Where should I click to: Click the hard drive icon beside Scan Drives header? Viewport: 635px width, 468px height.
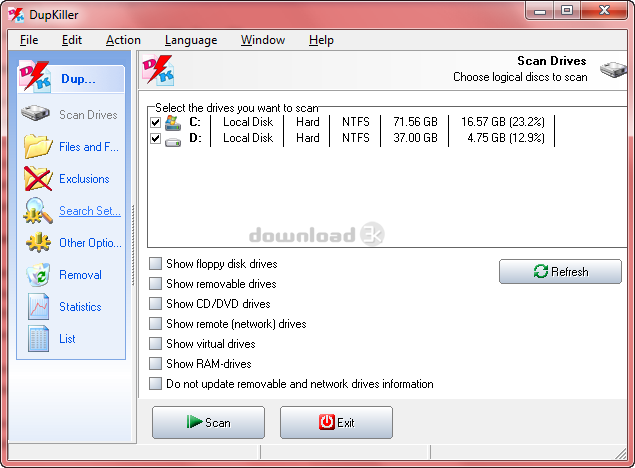click(x=614, y=69)
